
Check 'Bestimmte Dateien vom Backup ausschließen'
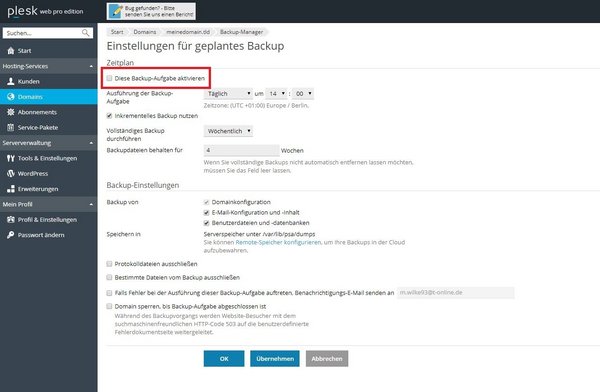(x=109, y=277)
